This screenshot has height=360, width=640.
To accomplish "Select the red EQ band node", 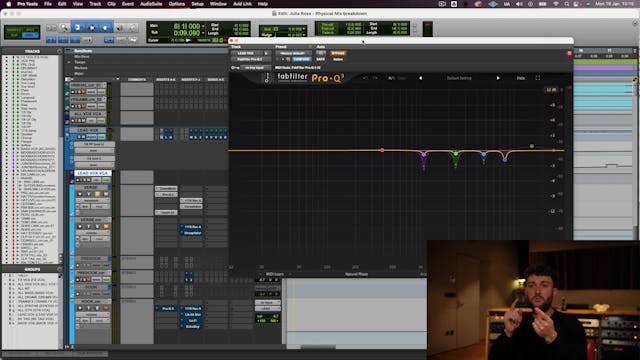I will pyautogui.click(x=382, y=150).
